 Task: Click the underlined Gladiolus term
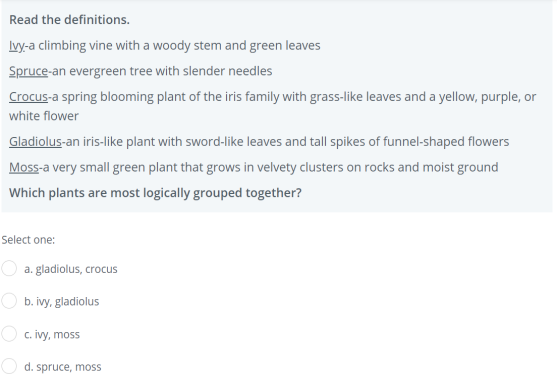35,141
